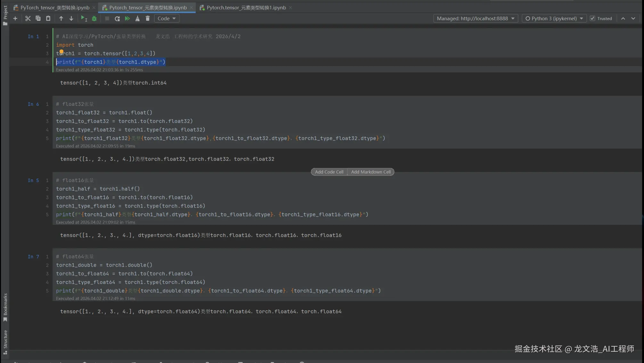Click the copy cell icon
The image size is (644, 363).
click(x=38, y=19)
